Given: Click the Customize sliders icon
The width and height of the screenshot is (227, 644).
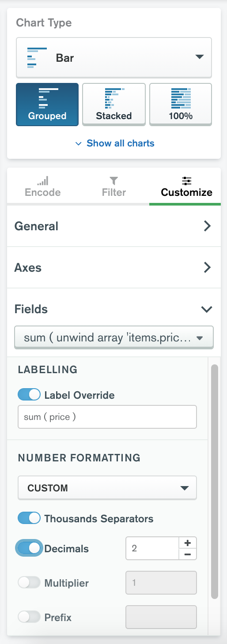Looking at the screenshot, I should pos(187,181).
